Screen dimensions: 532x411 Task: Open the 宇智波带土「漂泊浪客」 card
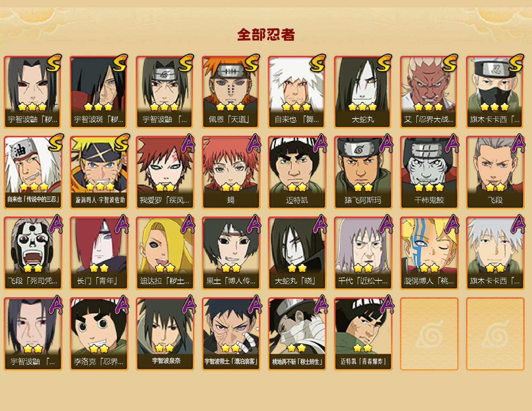(231, 334)
